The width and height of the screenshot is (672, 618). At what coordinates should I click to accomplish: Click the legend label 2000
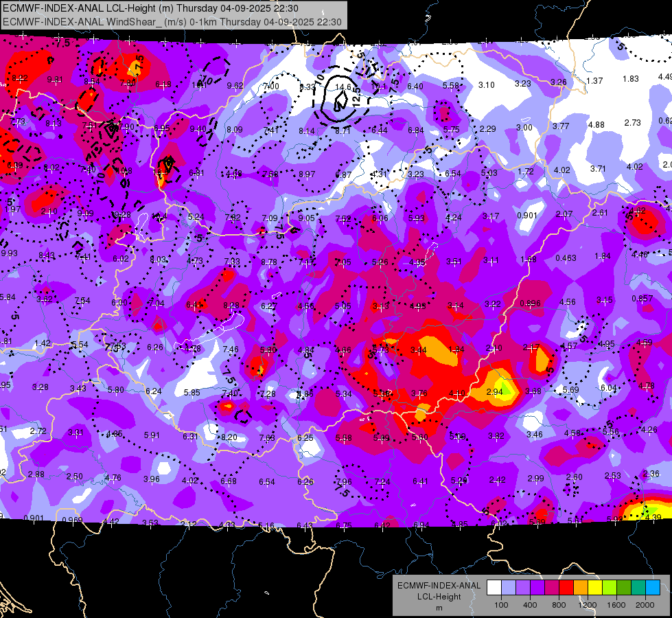coord(645,605)
